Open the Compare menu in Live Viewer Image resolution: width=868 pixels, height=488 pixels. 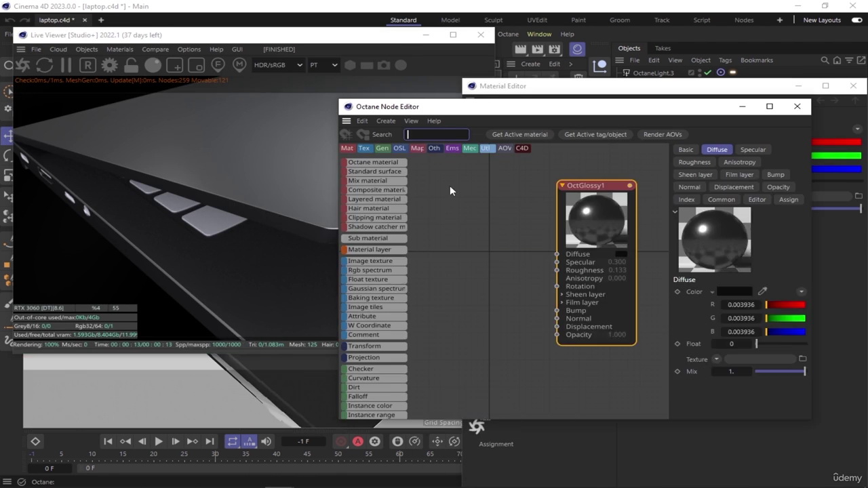[x=155, y=49]
